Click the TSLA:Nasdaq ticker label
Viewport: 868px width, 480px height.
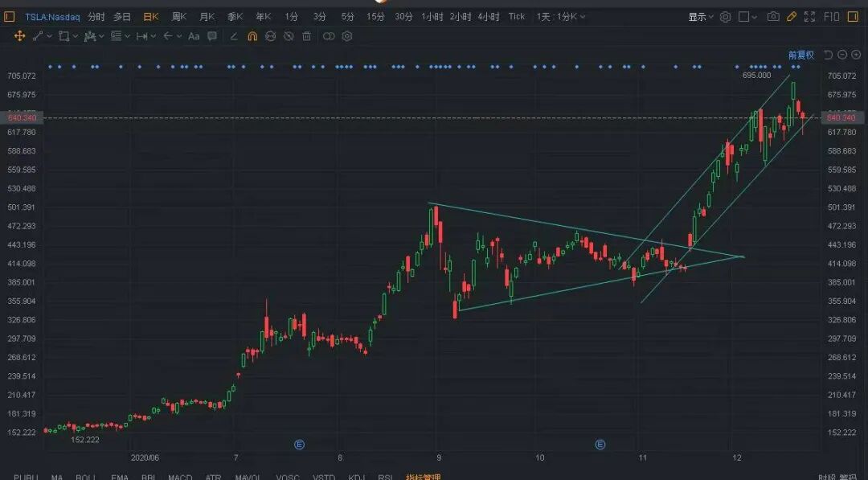pos(52,17)
